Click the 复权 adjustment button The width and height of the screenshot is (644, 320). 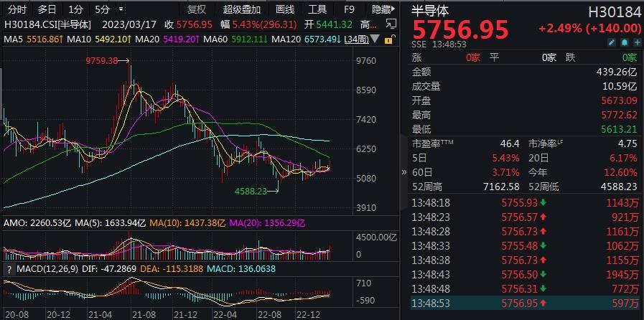[196, 9]
